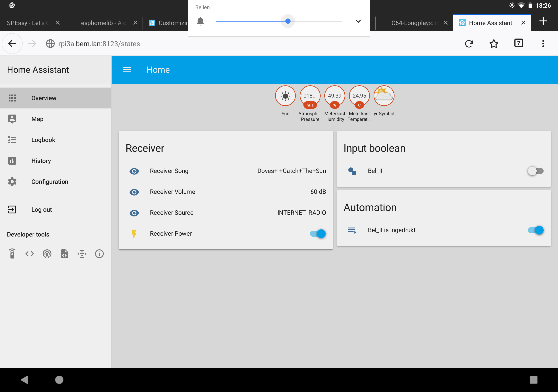Enable the Bel_II input boolean toggle
558x392 pixels.
(x=535, y=171)
